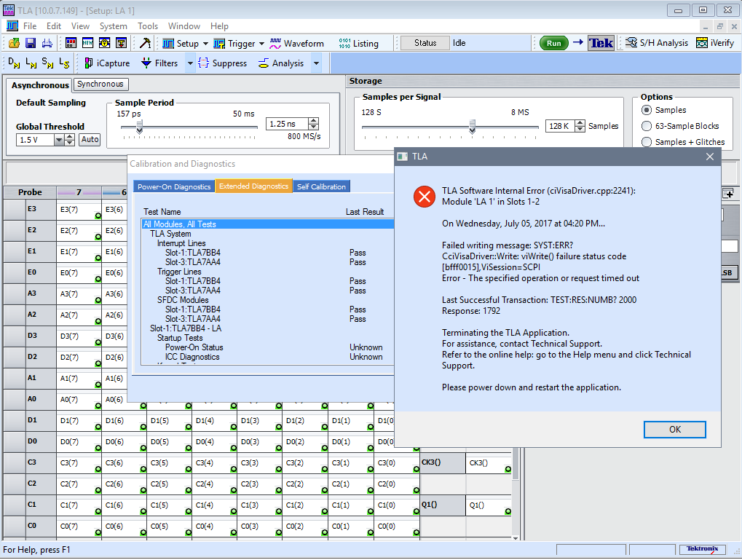Click the iCapture toolbar item
This screenshot has width=742, height=560.
(x=107, y=63)
